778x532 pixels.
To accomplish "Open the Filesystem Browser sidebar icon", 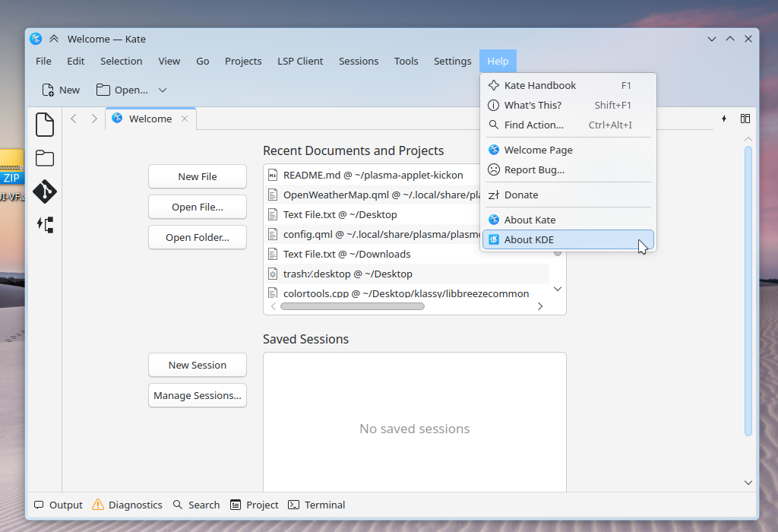I will (x=45, y=158).
